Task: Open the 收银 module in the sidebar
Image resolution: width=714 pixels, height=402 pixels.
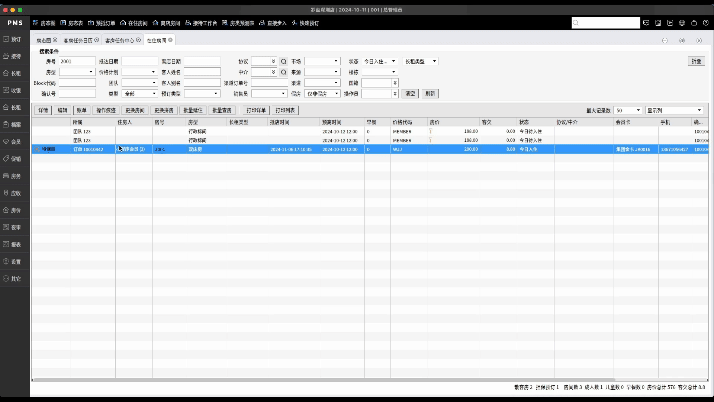Action: click(x=13, y=90)
